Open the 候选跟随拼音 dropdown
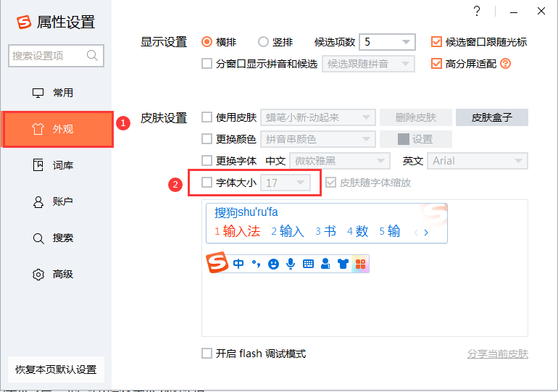Viewport: 558px width, 392px height. (x=368, y=64)
